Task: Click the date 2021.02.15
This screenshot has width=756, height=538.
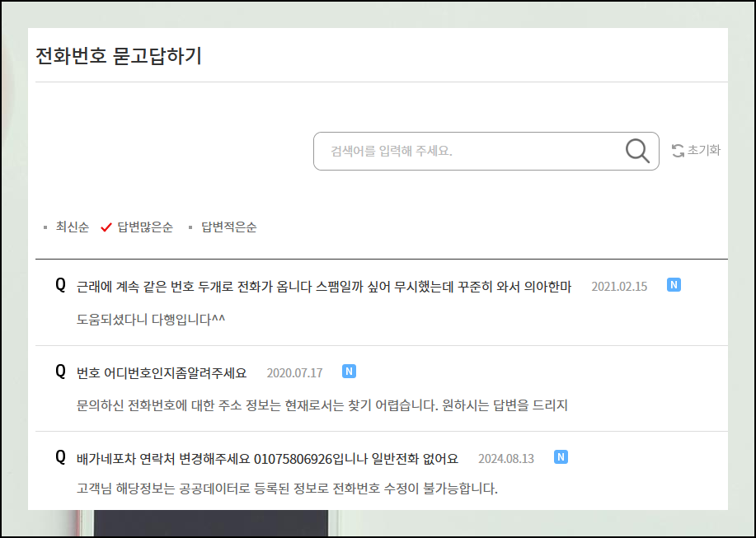Action: 619,287
